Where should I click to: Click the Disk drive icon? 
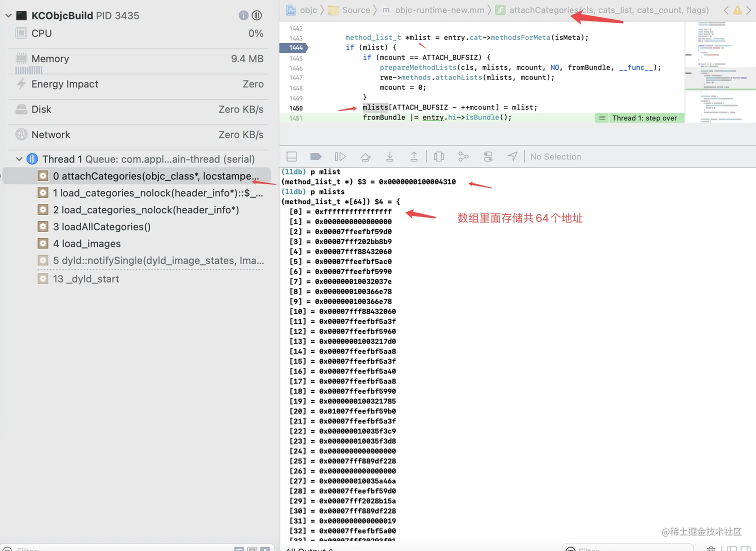click(x=21, y=109)
